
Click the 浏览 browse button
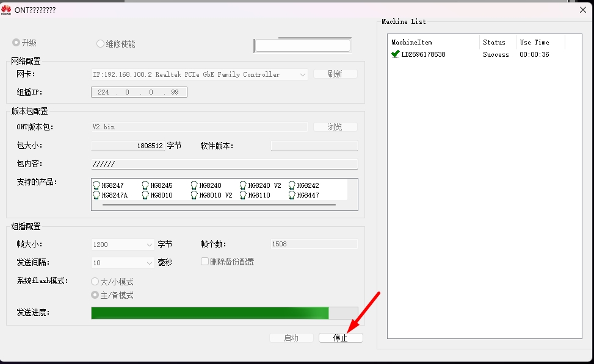(x=335, y=127)
